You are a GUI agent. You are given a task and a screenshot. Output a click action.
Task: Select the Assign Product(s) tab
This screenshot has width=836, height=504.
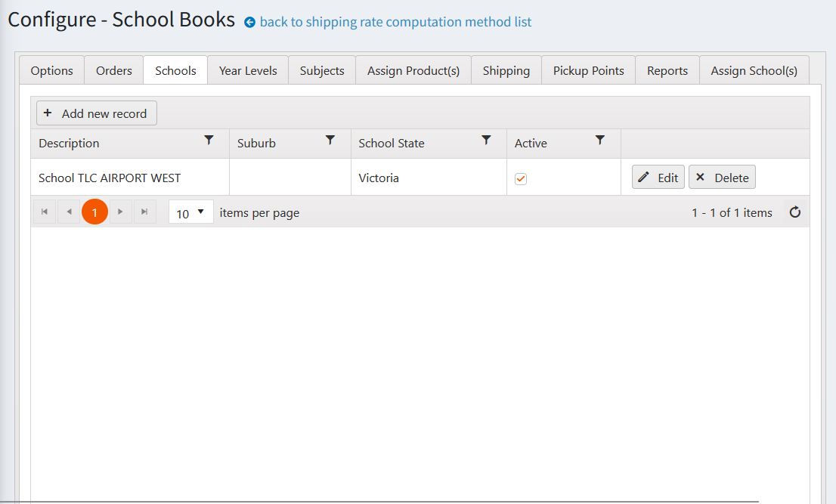[x=413, y=70]
